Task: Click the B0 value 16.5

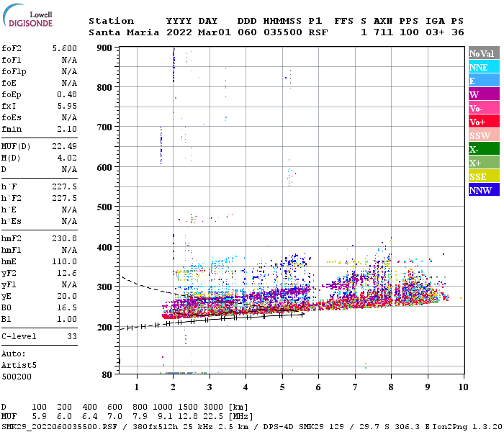Action: click(x=67, y=308)
